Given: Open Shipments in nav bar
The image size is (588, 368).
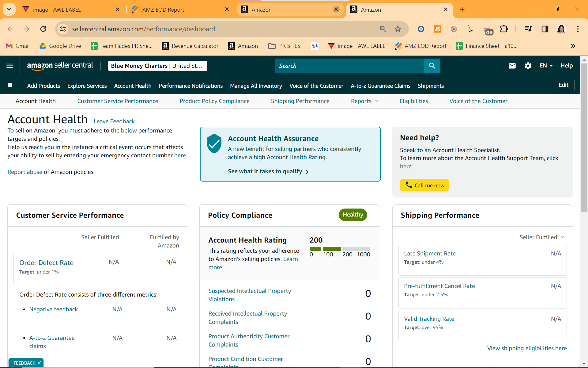Looking at the screenshot, I should click(x=431, y=86).
